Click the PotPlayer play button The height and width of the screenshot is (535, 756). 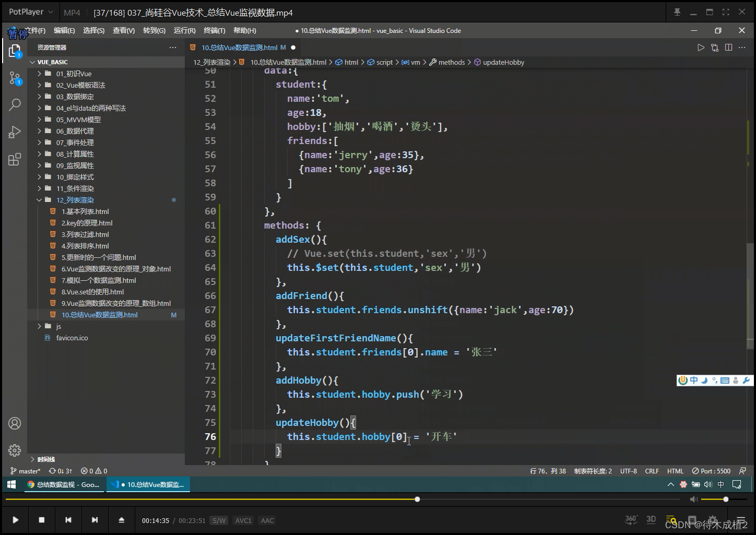(15, 520)
